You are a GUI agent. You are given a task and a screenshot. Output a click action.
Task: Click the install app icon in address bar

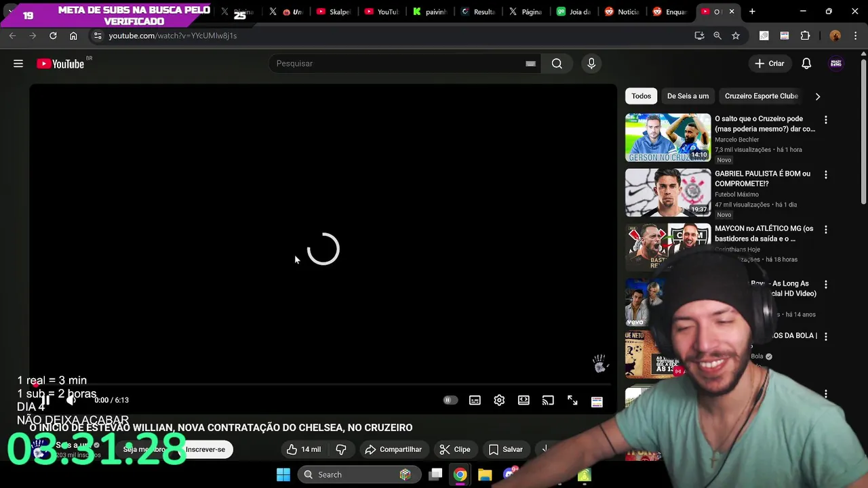click(699, 36)
